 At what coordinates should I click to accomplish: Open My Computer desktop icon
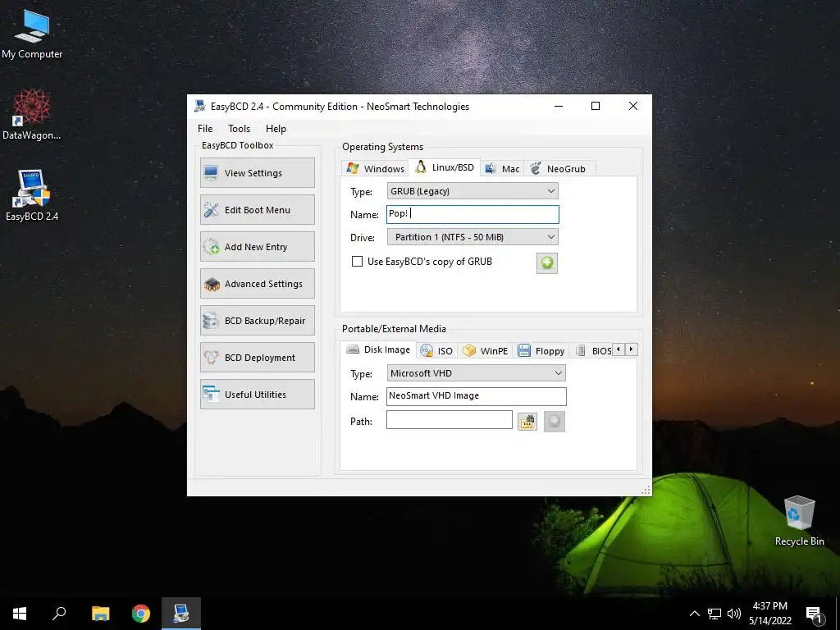click(x=32, y=34)
